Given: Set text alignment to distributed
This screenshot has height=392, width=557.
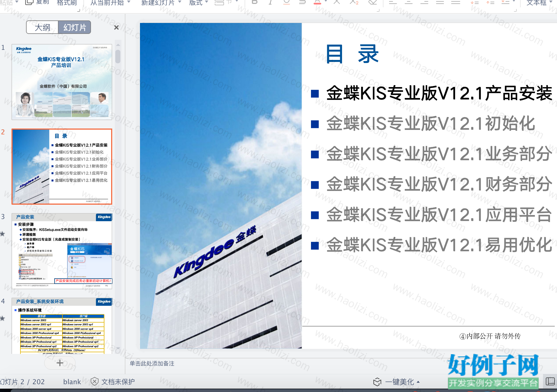Looking at the screenshot, I should coord(456,2).
